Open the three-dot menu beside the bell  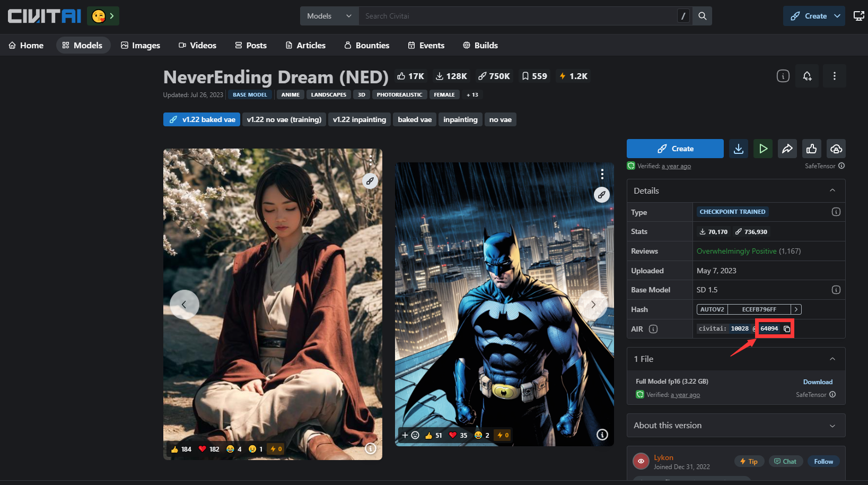tap(834, 76)
